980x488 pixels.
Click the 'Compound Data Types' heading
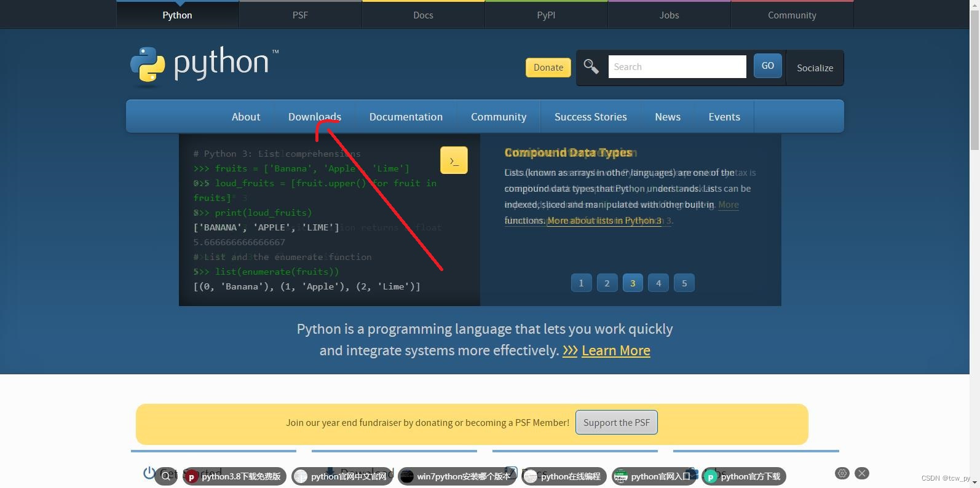coord(568,152)
